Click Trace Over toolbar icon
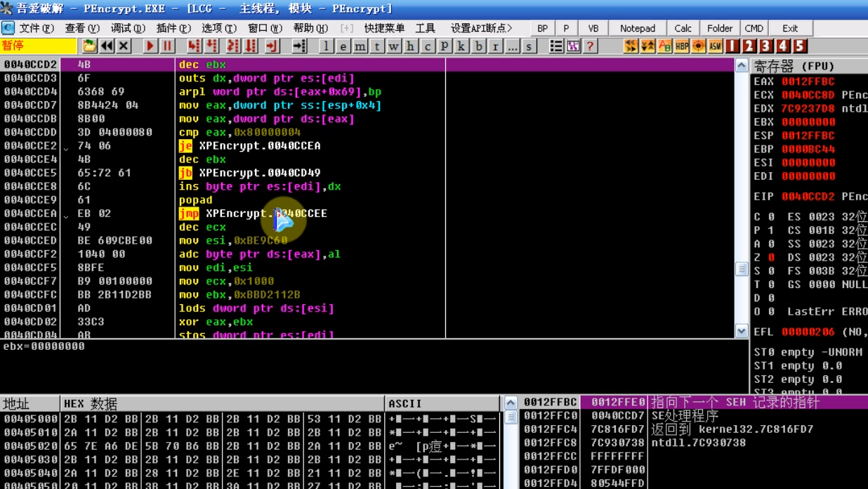The image size is (868, 489). 251,46
